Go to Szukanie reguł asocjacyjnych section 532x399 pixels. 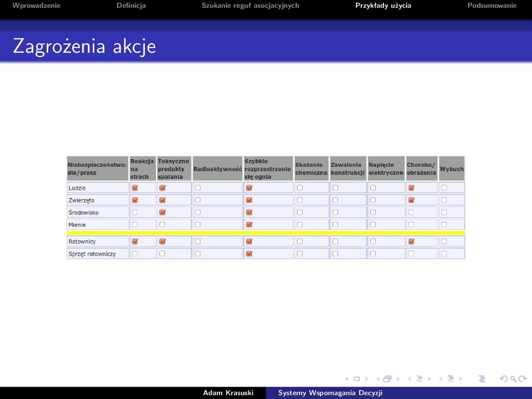click(250, 6)
